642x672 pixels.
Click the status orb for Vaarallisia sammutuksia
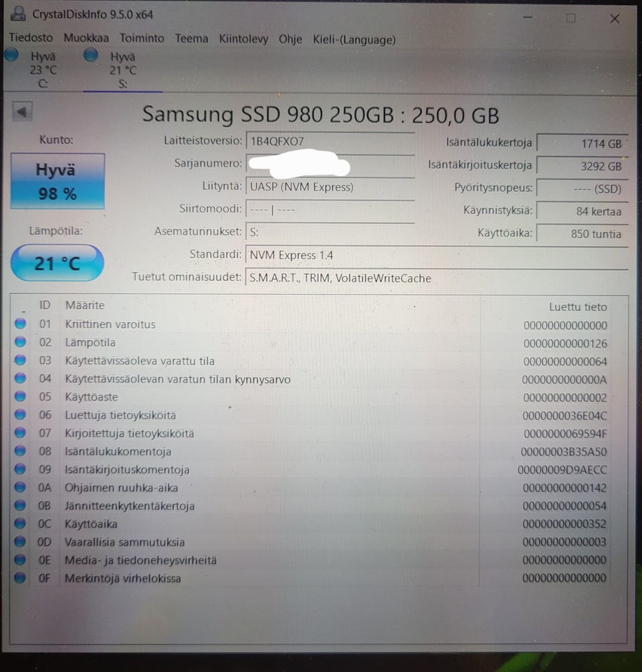pyautogui.click(x=20, y=542)
